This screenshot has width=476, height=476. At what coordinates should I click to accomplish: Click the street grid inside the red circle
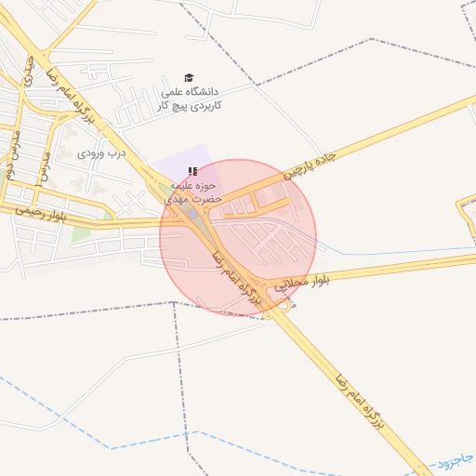[268, 243]
